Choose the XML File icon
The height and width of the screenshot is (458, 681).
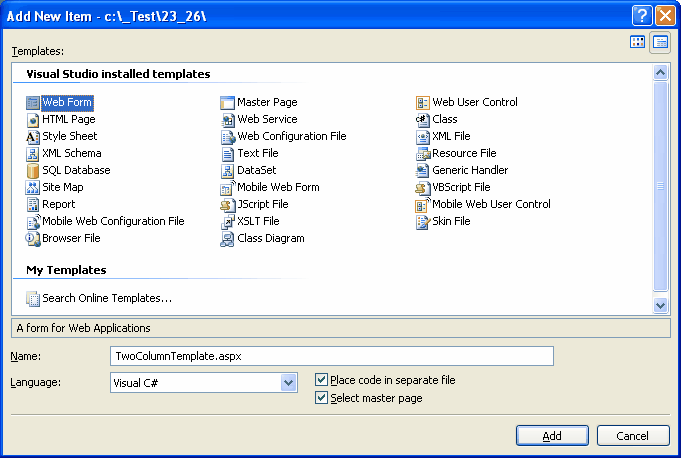tap(423, 136)
